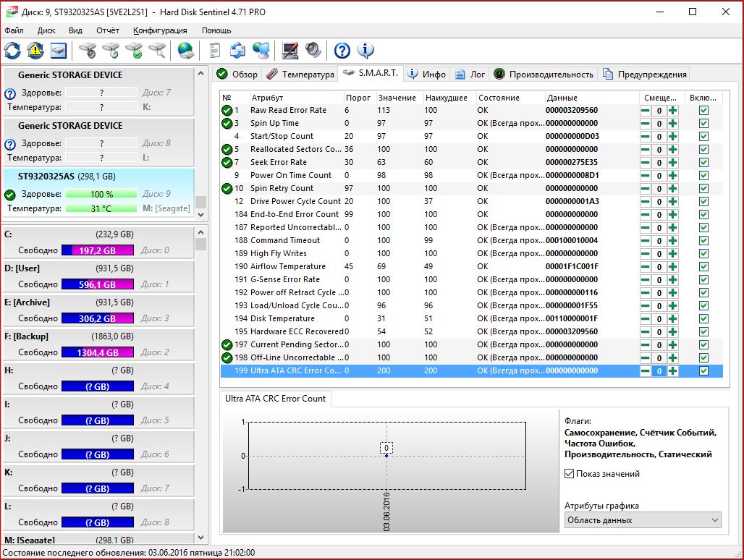Open the Предупреждения tab
Screen dimensions: 744x560
coord(645,74)
